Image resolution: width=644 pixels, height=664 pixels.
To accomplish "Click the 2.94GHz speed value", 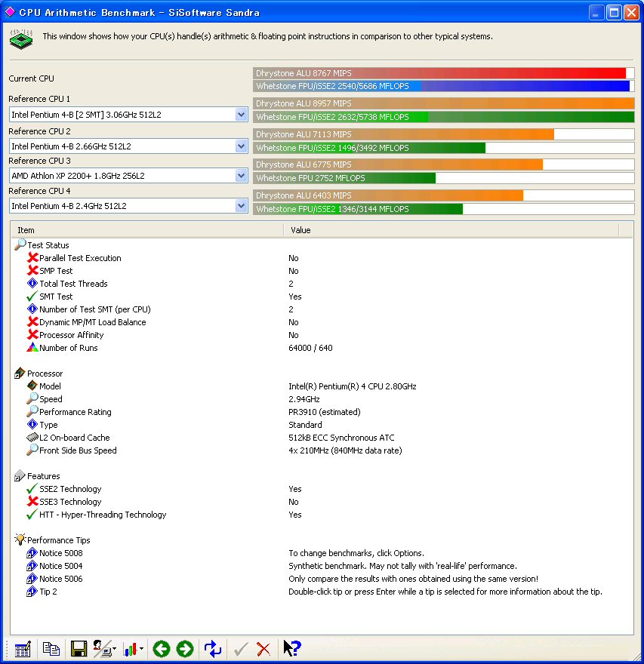I will pos(304,399).
